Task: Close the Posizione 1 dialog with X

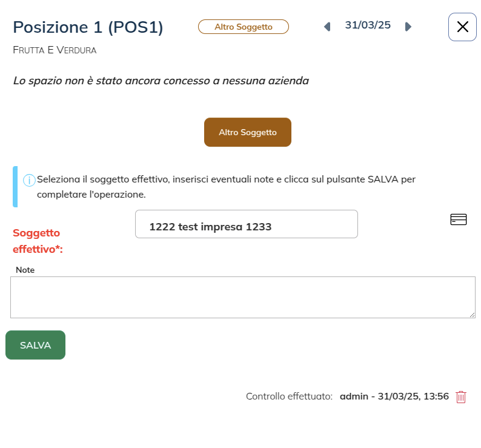Action: [x=462, y=27]
